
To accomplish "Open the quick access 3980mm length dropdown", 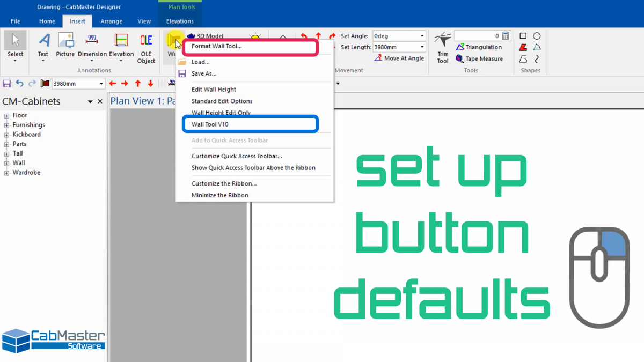I will pyautogui.click(x=101, y=84).
